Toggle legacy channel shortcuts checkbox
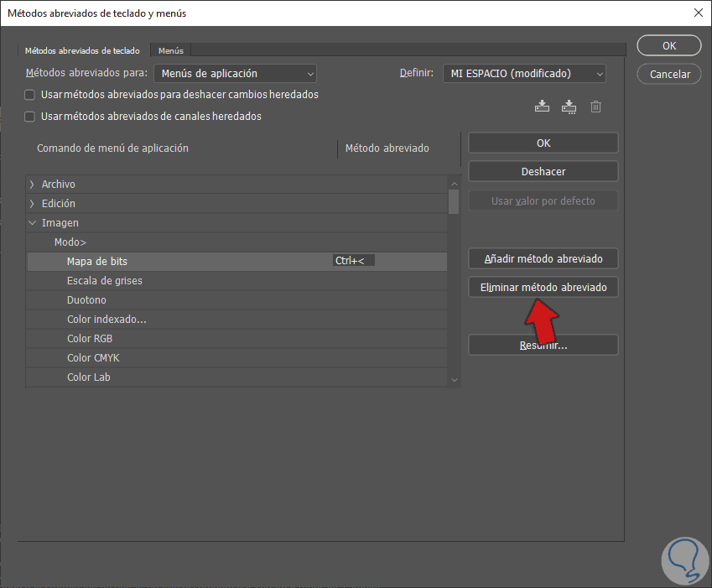 (x=29, y=117)
